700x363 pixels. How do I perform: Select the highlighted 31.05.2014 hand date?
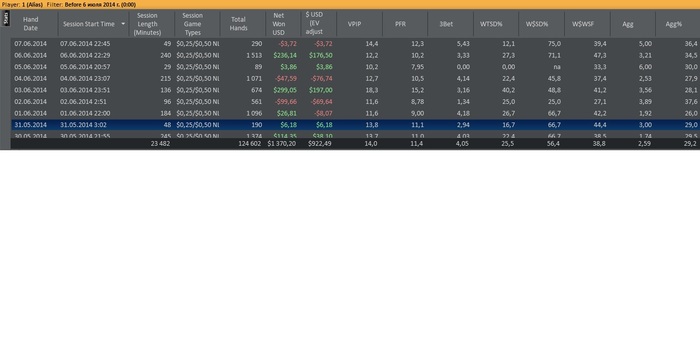point(30,125)
